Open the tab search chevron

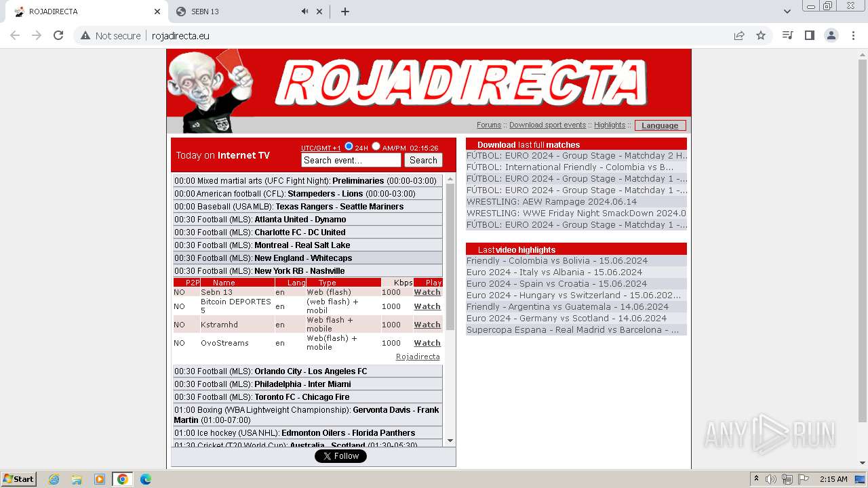787,12
